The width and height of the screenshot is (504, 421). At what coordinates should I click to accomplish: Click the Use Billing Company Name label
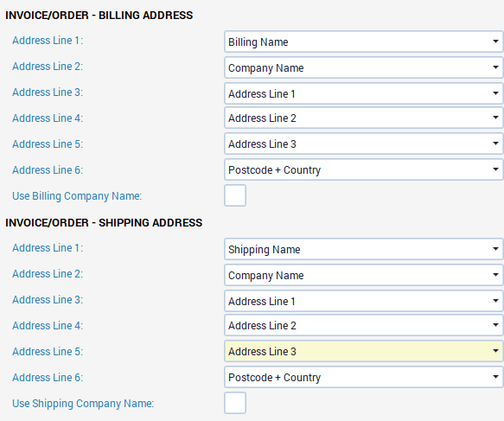click(x=77, y=196)
